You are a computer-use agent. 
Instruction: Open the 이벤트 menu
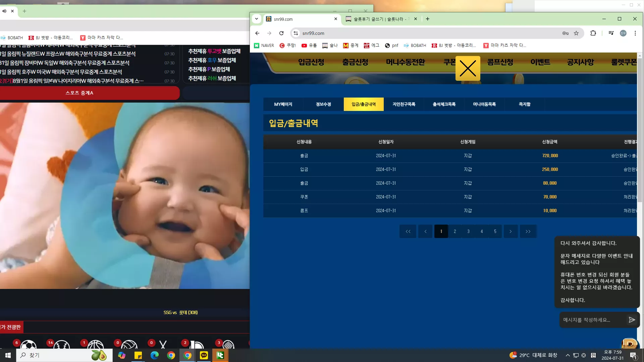(x=540, y=62)
